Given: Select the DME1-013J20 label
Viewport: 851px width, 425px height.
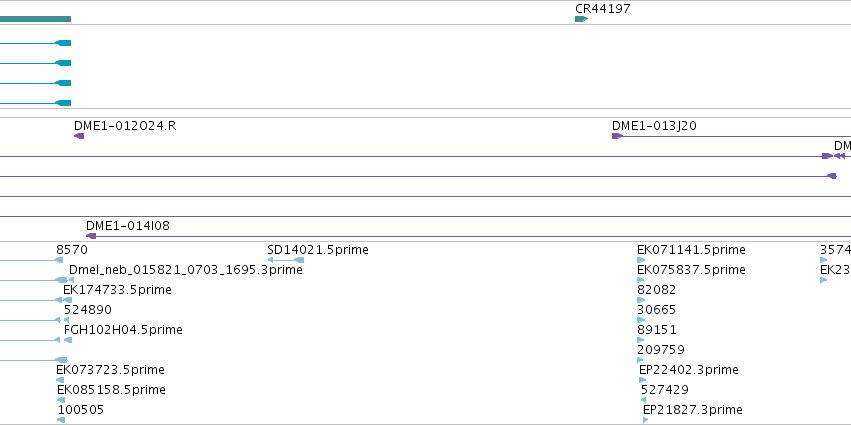Looking at the screenshot, I should pyautogui.click(x=654, y=126).
